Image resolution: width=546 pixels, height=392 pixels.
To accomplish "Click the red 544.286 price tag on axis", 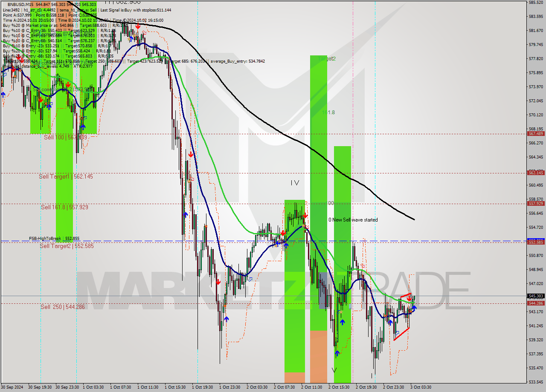I will coord(536,303).
